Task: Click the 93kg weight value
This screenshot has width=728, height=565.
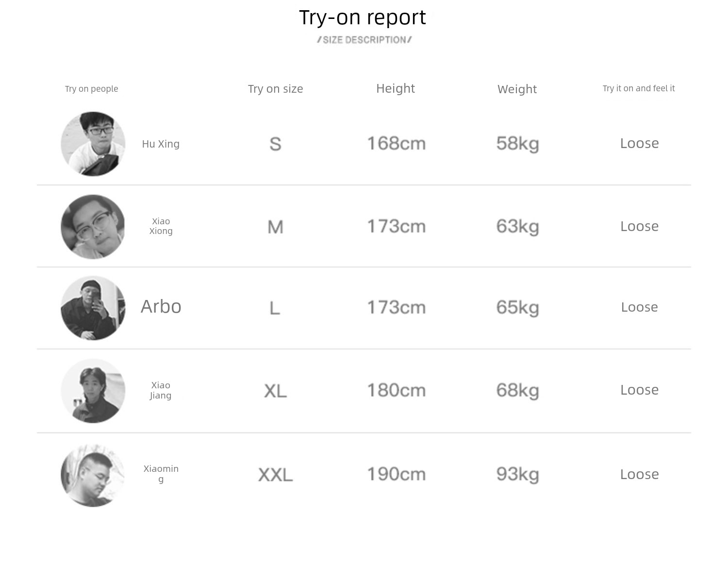Action: [517, 474]
